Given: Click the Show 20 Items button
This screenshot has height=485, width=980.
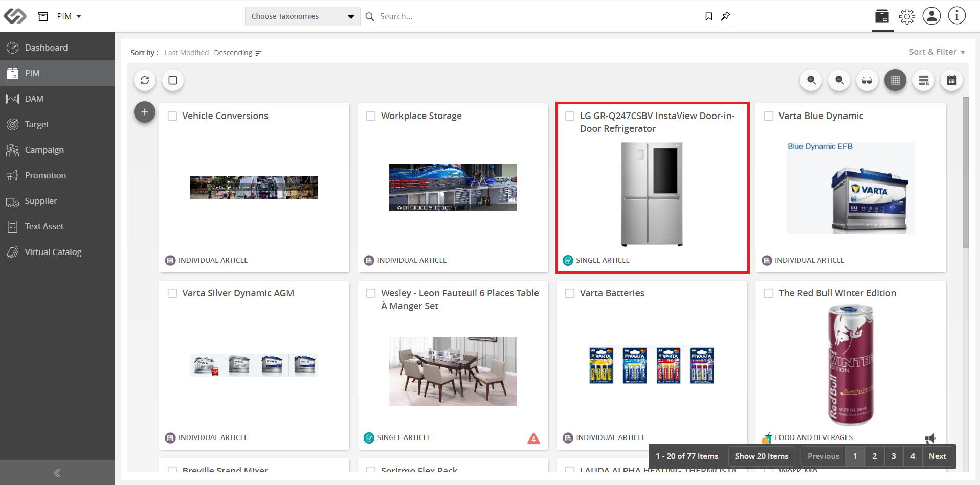Looking at the screenshot, I should (x=762, y=456).
